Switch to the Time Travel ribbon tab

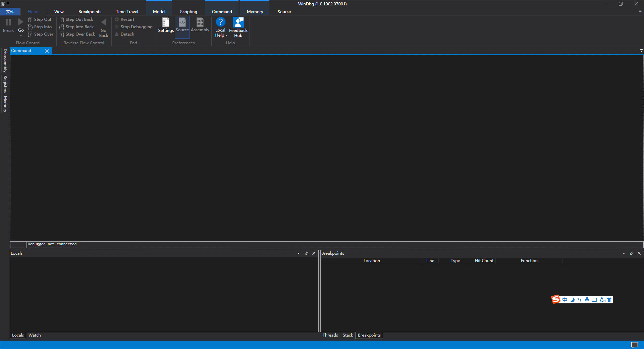(x=127, y=12)
